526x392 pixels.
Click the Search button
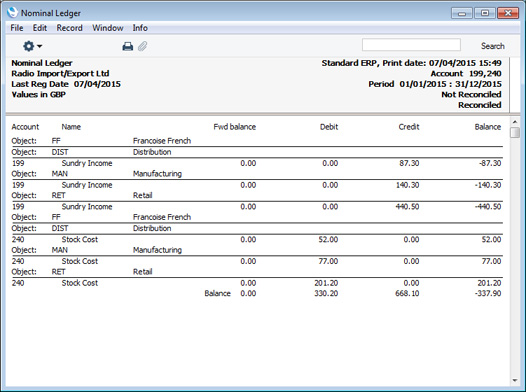click(492, 46)
